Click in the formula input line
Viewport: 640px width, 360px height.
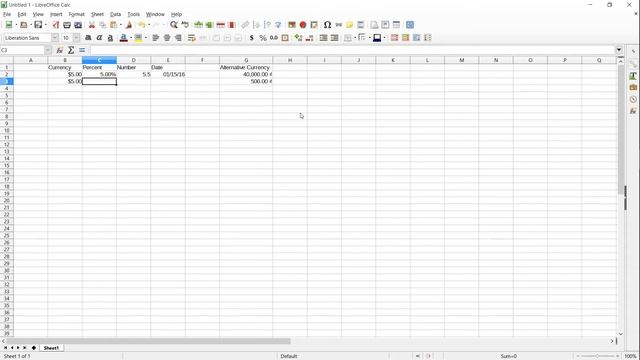click(353, 50)
